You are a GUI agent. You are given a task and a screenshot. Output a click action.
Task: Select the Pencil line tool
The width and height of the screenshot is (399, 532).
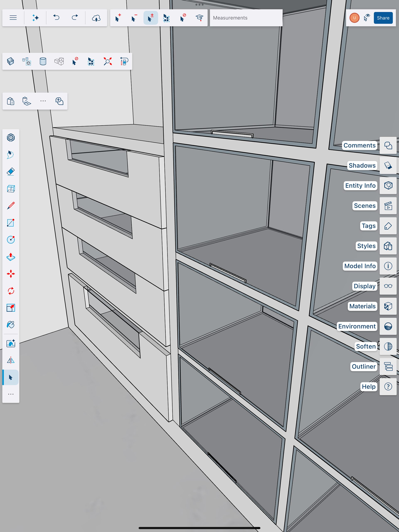(11, 206)
